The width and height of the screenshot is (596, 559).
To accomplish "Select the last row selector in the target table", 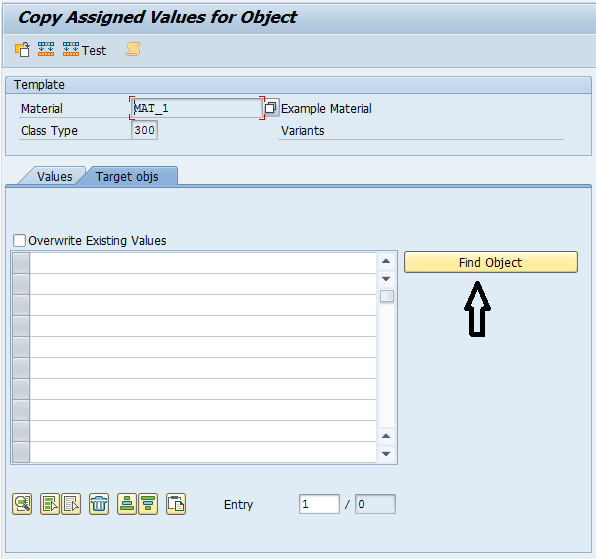I will (x=21, y=452).
